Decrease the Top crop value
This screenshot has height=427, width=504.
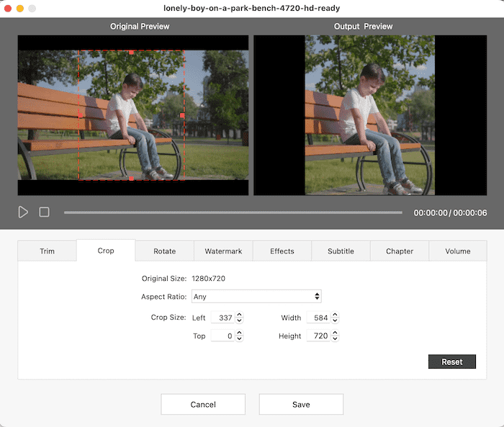(x=239, y=338)
